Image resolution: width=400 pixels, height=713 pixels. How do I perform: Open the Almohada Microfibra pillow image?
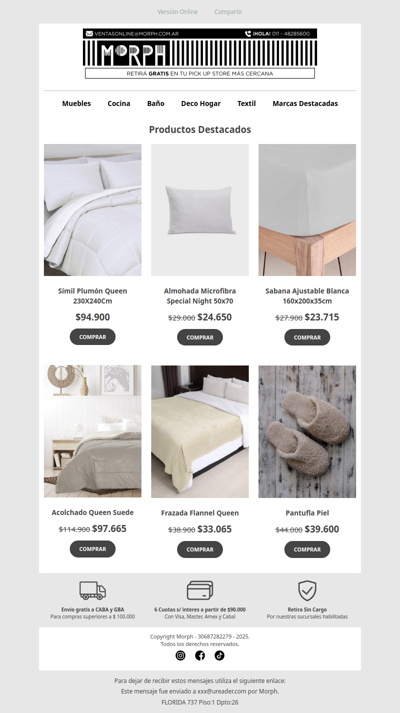tap(200, 210)
